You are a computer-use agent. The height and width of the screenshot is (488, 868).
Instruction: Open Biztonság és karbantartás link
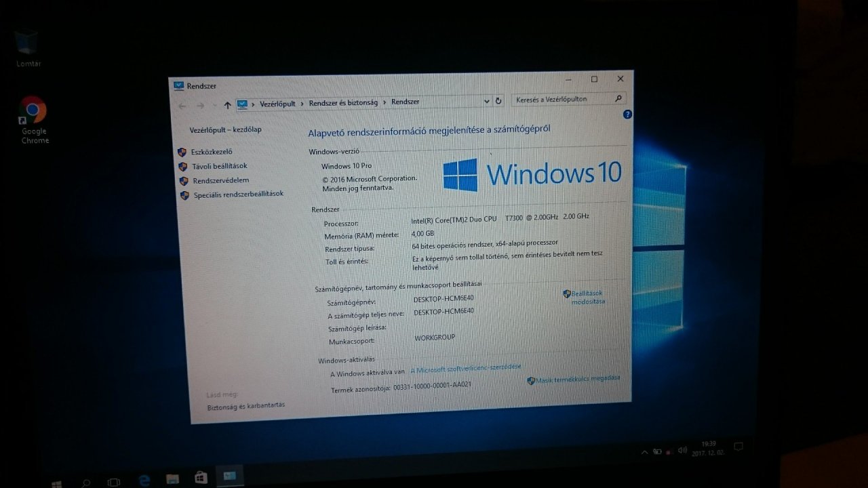[x=245, y=406]
